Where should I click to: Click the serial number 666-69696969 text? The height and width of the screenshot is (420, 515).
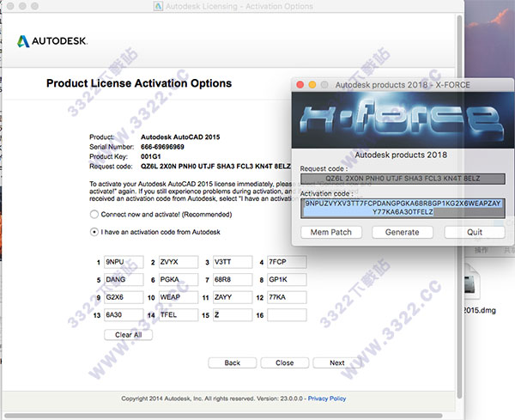pos(162,147)
